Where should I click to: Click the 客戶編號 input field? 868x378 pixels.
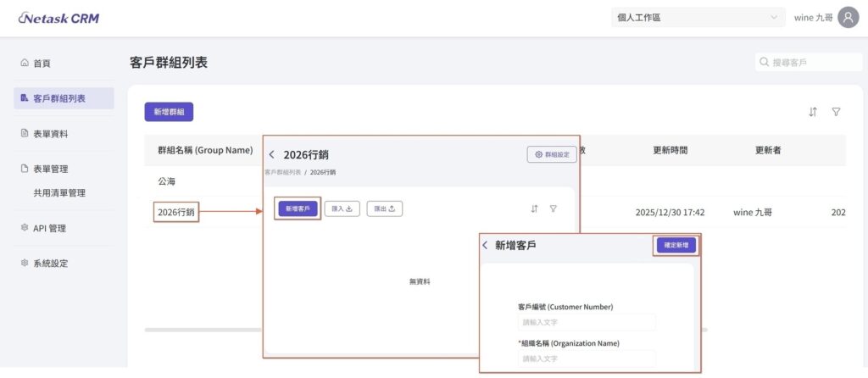pos(587,322)
